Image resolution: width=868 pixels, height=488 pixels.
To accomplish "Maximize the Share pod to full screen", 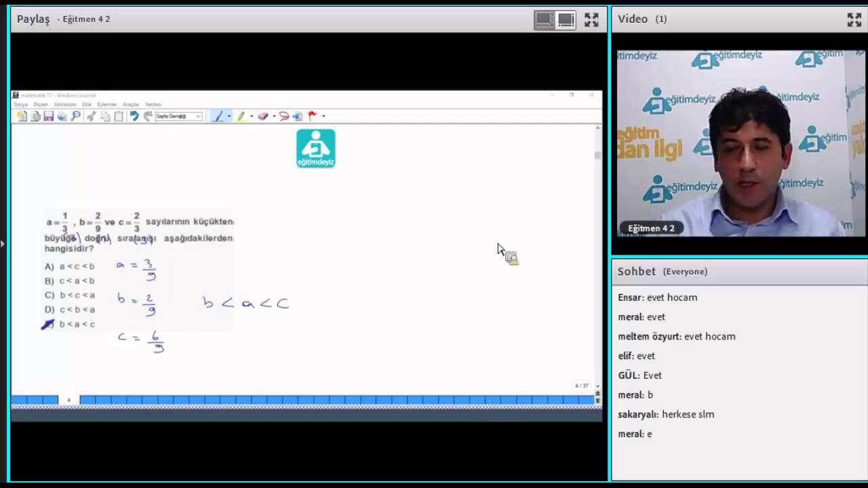I will (591, 20).
